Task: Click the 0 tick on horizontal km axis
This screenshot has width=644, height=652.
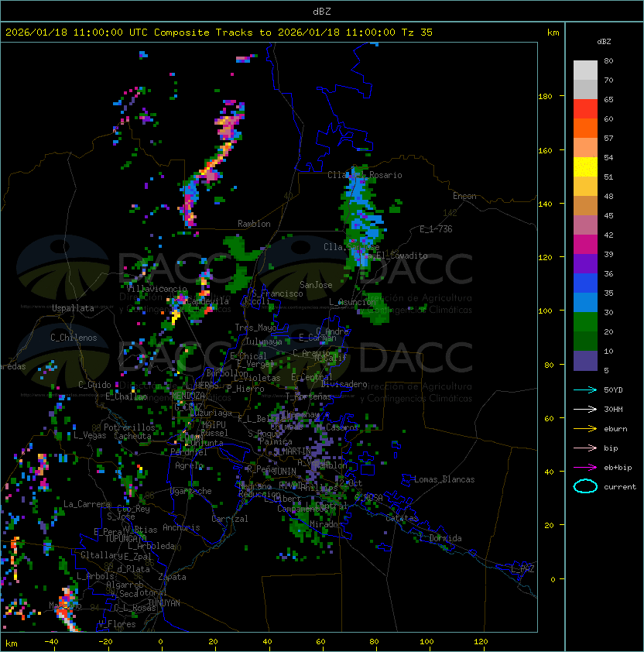Action: [160, 642]
